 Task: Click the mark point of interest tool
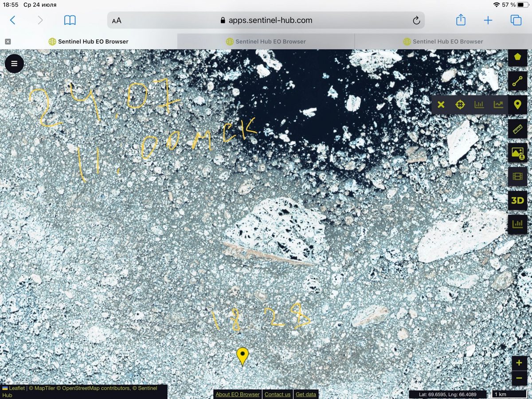point(517,105)
